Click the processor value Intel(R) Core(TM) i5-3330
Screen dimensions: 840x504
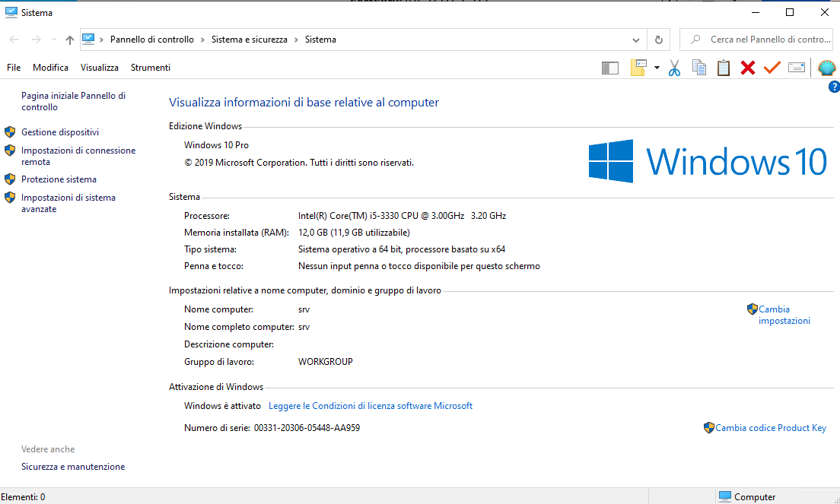tap(402, 216)
